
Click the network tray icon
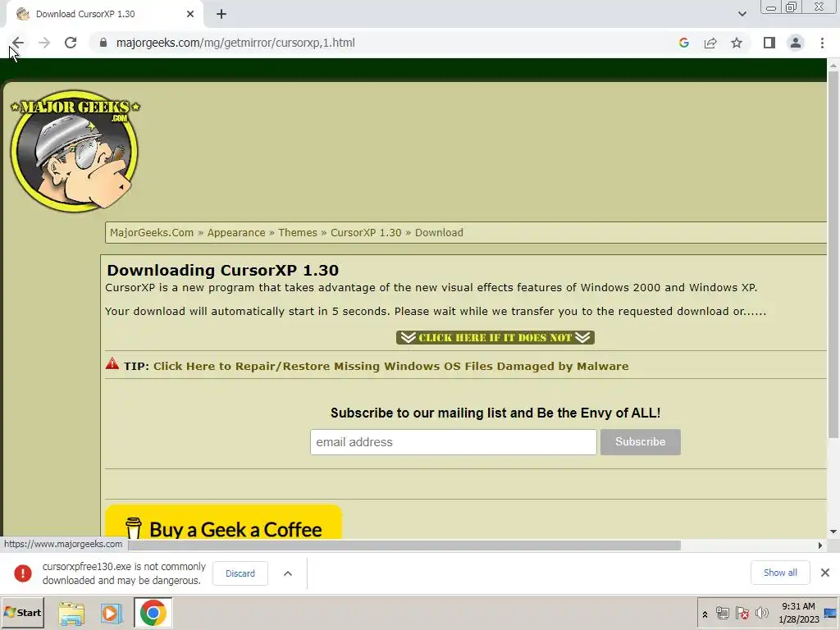pos(723,613)
